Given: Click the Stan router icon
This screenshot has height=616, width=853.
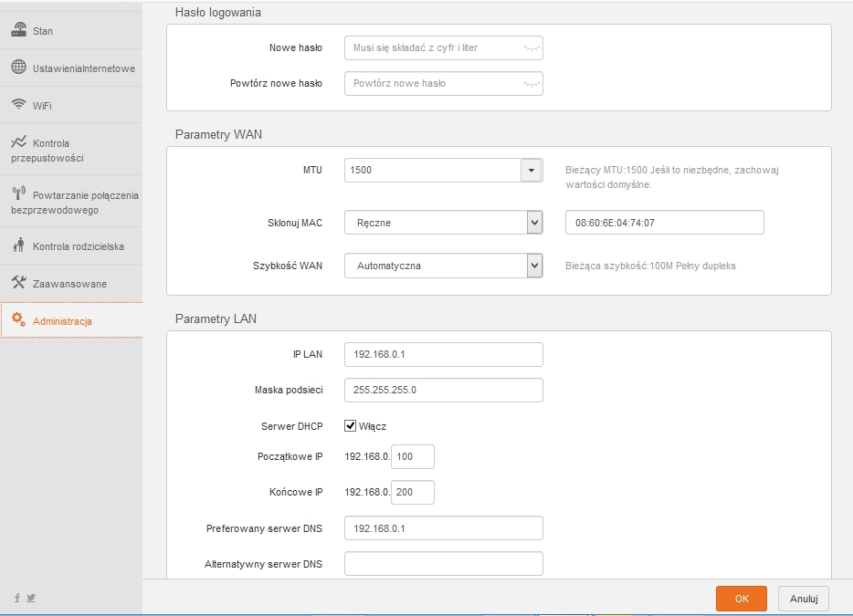Looking at the screenshot, I should click(x=19, y=29).
